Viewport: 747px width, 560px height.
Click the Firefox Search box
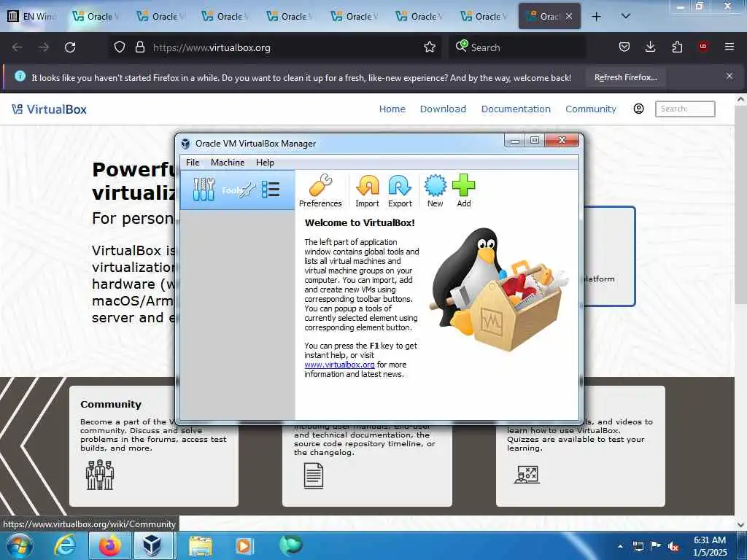point(518,47)
